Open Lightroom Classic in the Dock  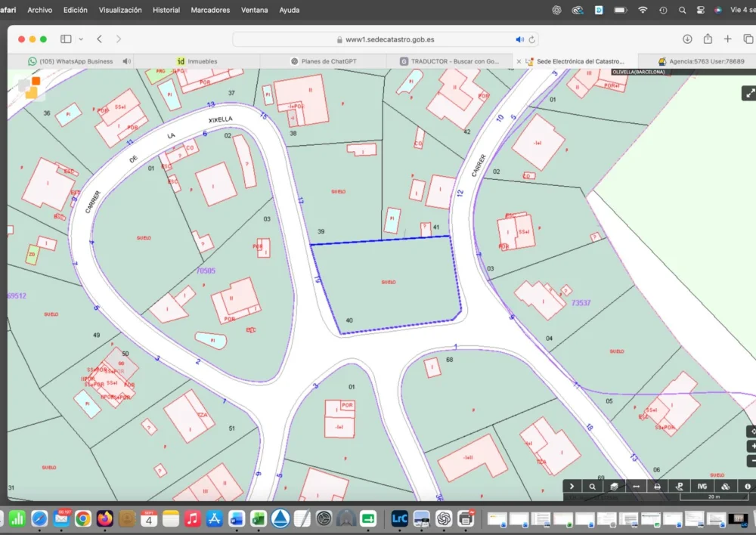[x=400, y=518]
